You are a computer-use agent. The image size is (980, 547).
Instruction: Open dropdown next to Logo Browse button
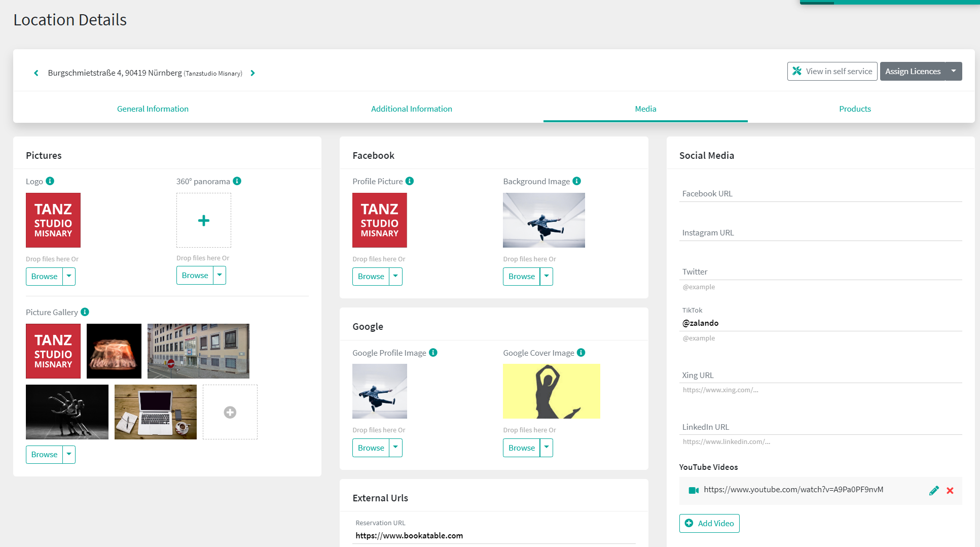(69, 277)
